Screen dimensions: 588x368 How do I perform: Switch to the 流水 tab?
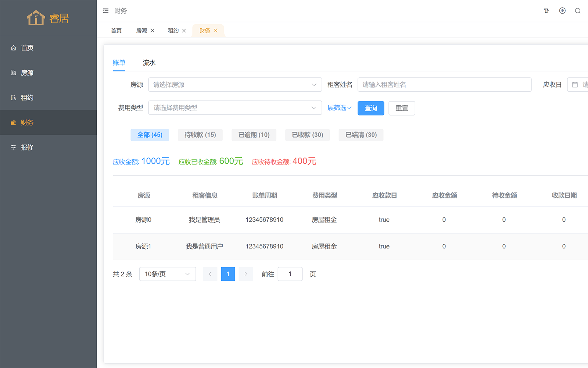pyautogui.click(x=149, y=63)
